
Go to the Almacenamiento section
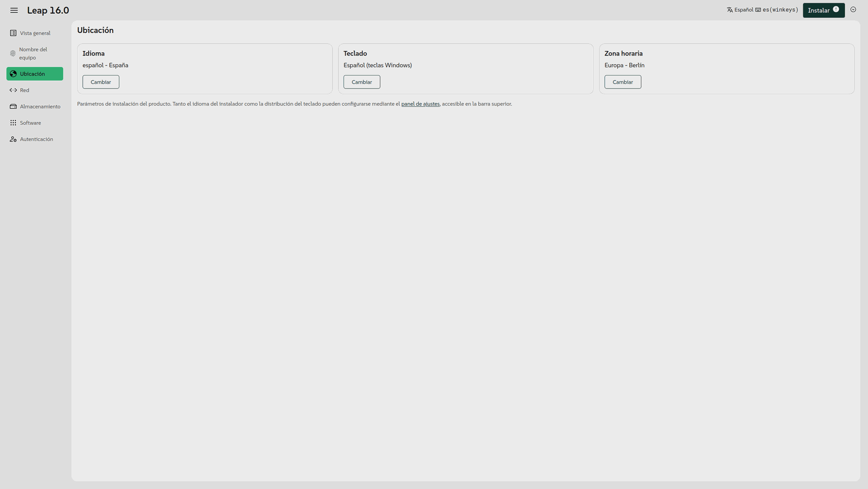[40, 107]
